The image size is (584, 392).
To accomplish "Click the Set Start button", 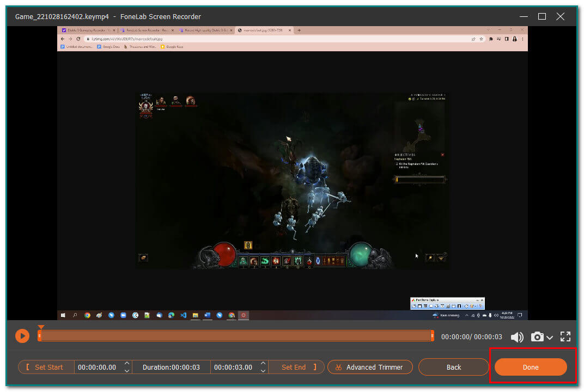I will tap(46, 367).
